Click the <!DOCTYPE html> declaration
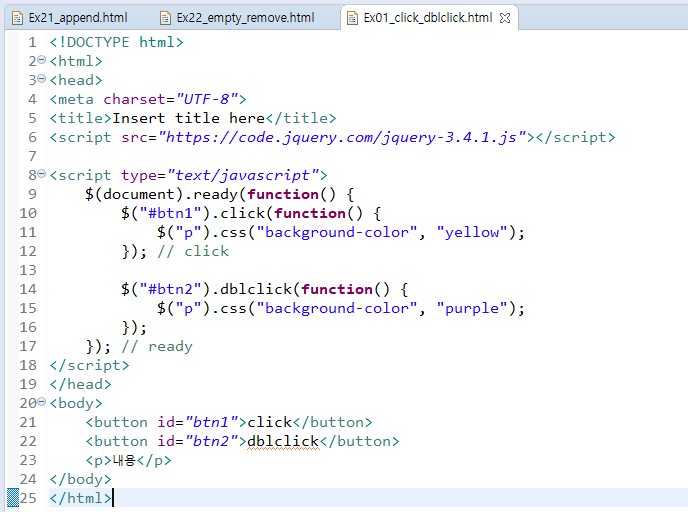Viewport: 688px width, 512px height. (x=117, y=42)
